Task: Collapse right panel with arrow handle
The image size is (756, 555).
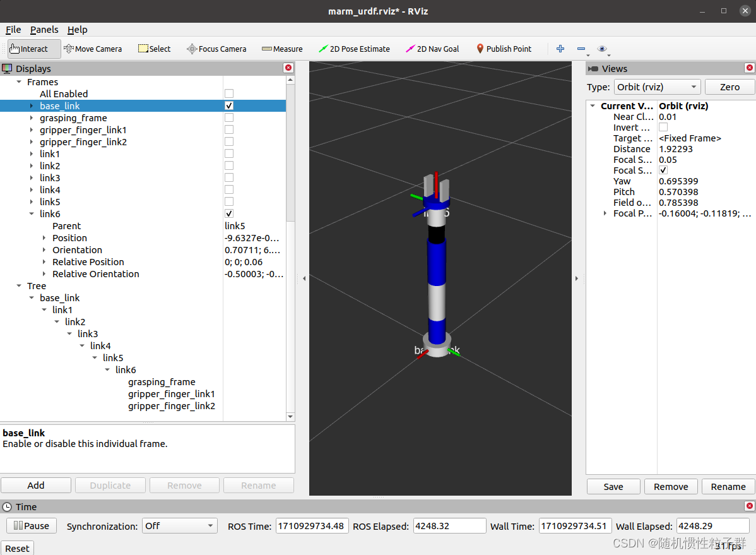Action: (x=577, y=278)
